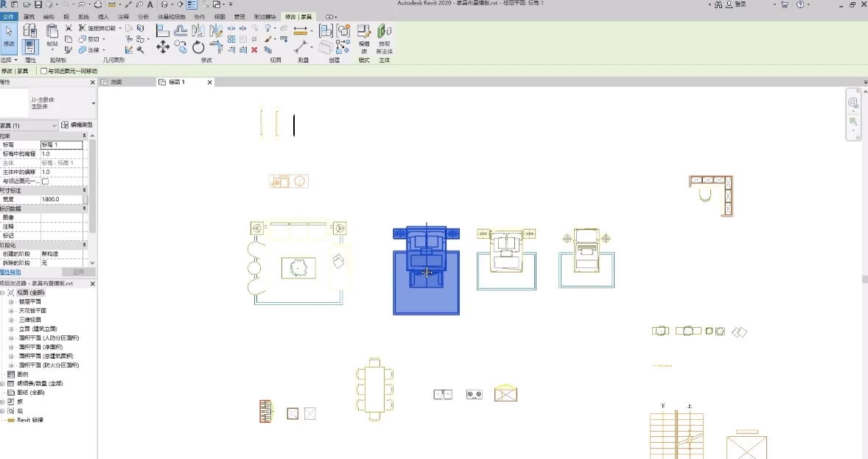This screenshot has width=868, height=459.
Task: Switch to the 地面 view tab
Action: coord(116,83)
